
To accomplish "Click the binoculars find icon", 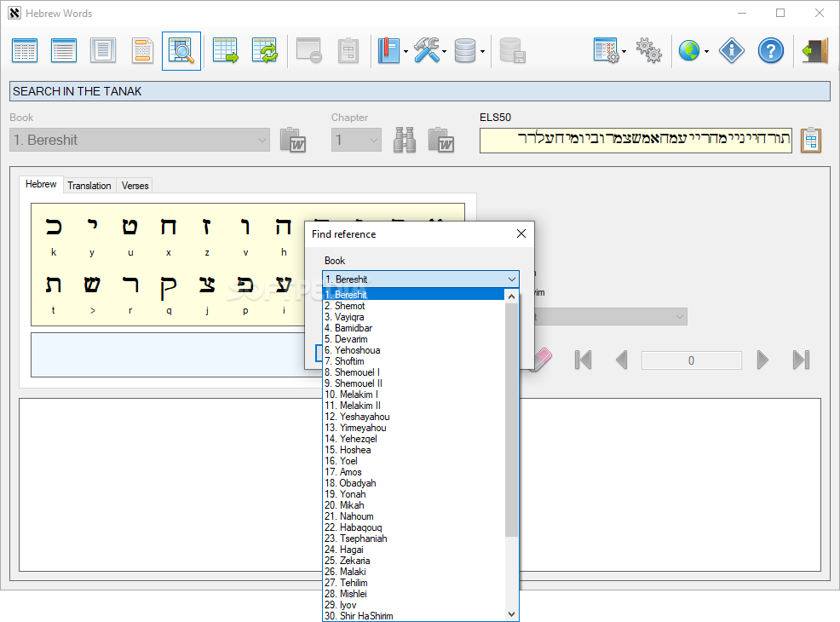I will 405,140.
